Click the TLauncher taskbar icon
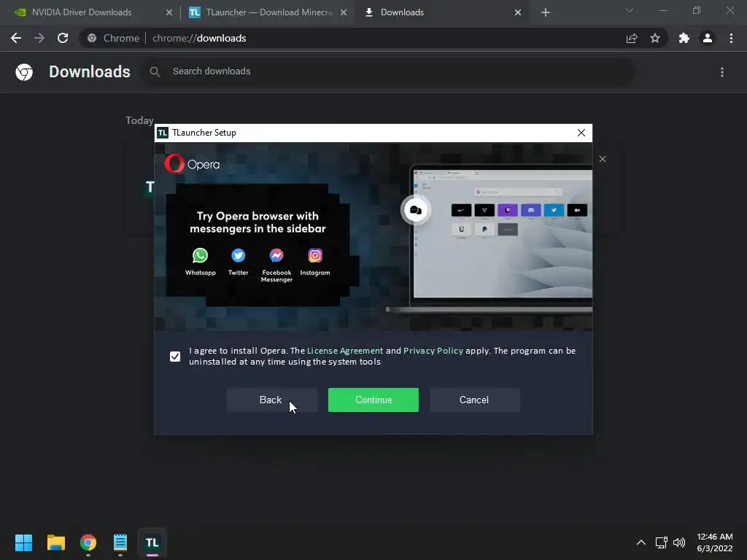The image size is (747, 560). (x=152, y=542)
